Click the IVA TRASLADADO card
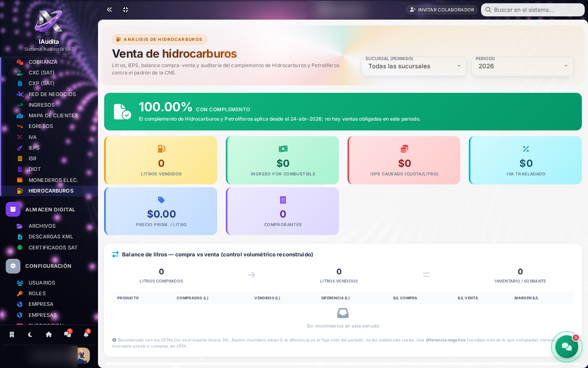588x368 pixels. coord(526,160)
